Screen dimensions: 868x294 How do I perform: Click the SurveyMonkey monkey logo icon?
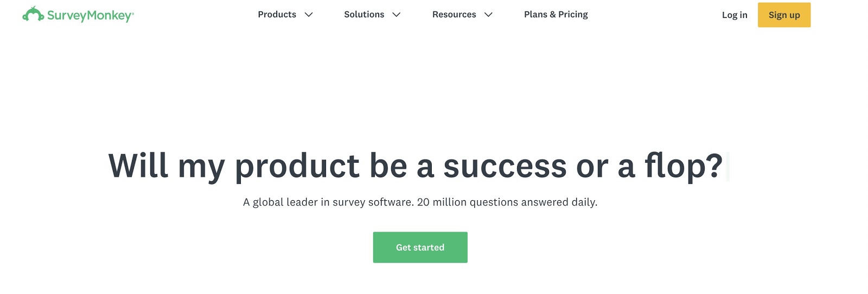tap(33, 15)
